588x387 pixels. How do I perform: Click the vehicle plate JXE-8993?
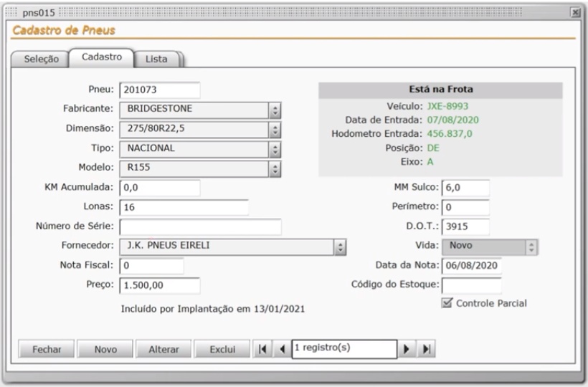(x=447, y=106)
